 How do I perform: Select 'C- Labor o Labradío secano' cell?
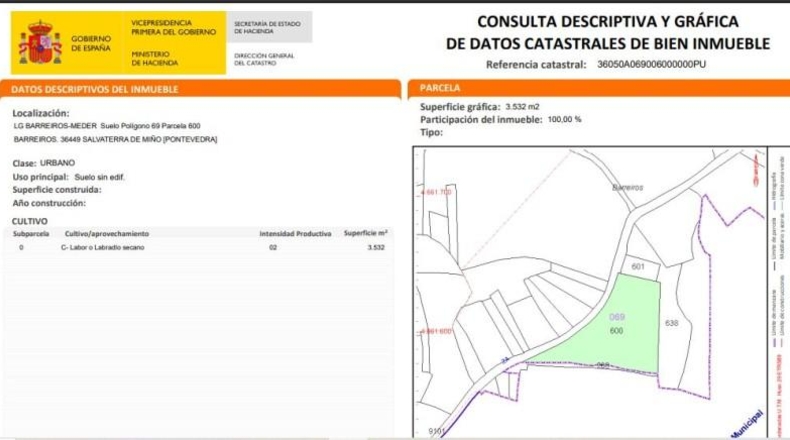click(x=102, y=247)
